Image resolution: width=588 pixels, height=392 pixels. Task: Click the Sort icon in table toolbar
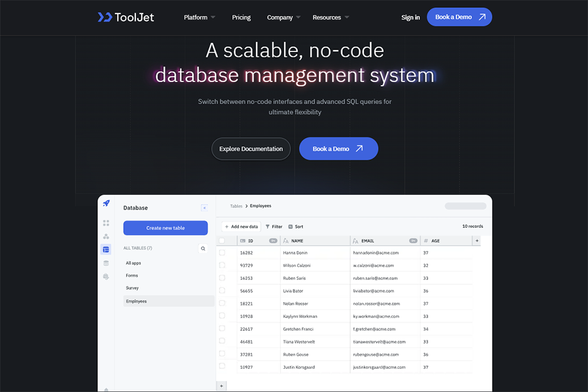click(290, 227)
